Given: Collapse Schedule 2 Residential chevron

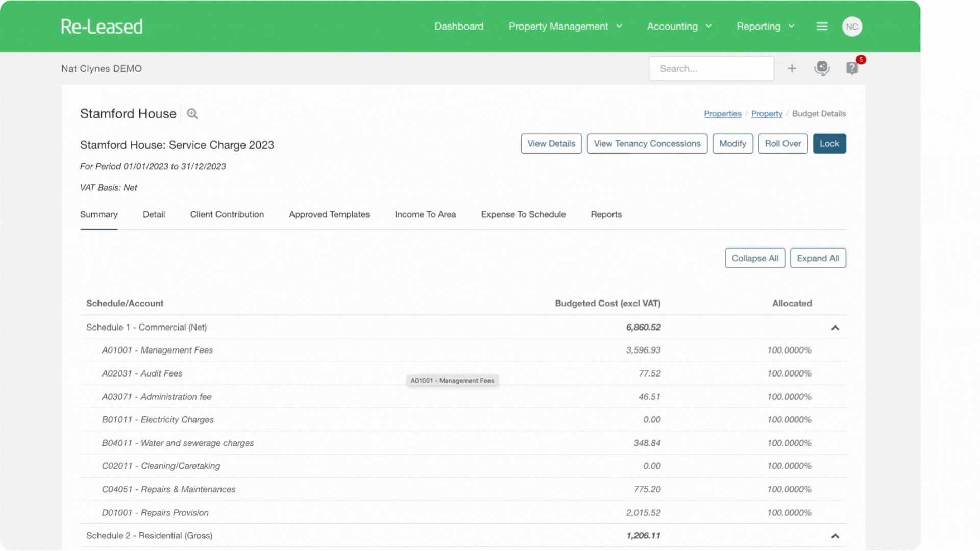Looking at the screenshot, I should click(835, 536).
